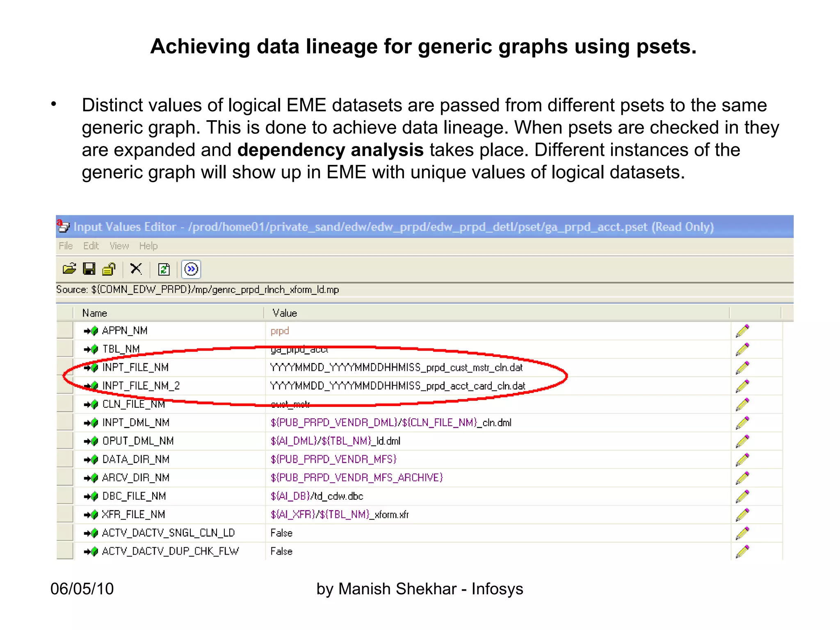840x630 pixels.
Task: Open the View menu
Action: (x=119, y=246)
